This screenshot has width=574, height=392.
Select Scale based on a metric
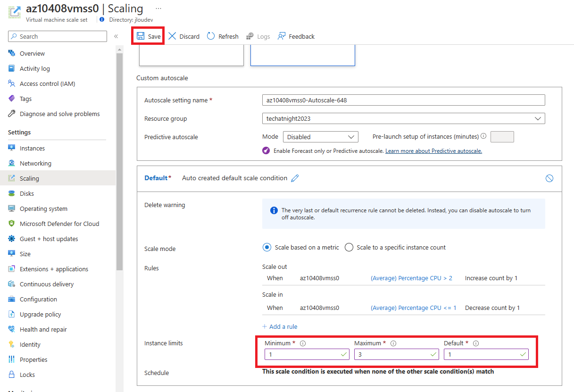(x=267, y=247)
